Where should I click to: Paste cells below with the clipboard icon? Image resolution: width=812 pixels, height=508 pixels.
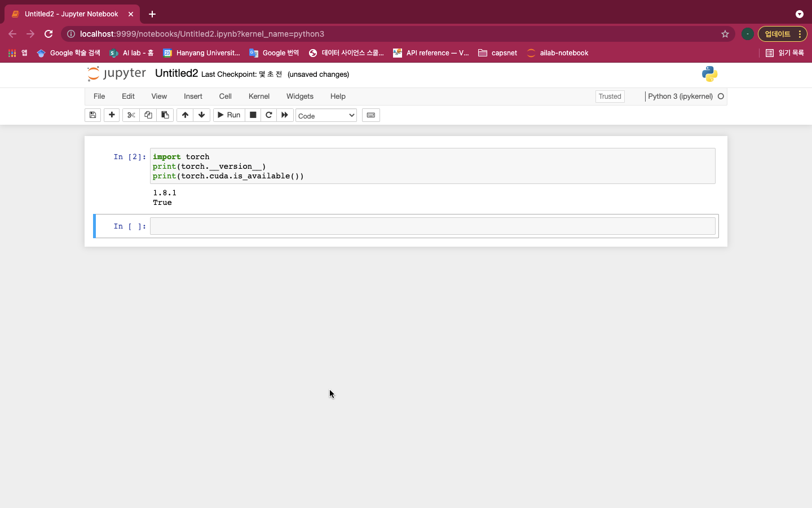(x=165, y=115)
